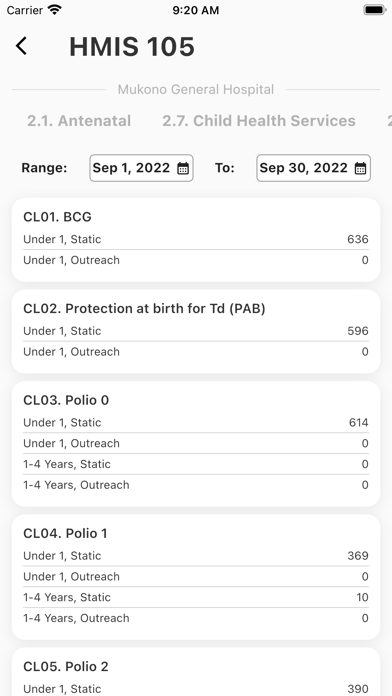Tap the CL03. Polio 0 heading

click(66, 400)
